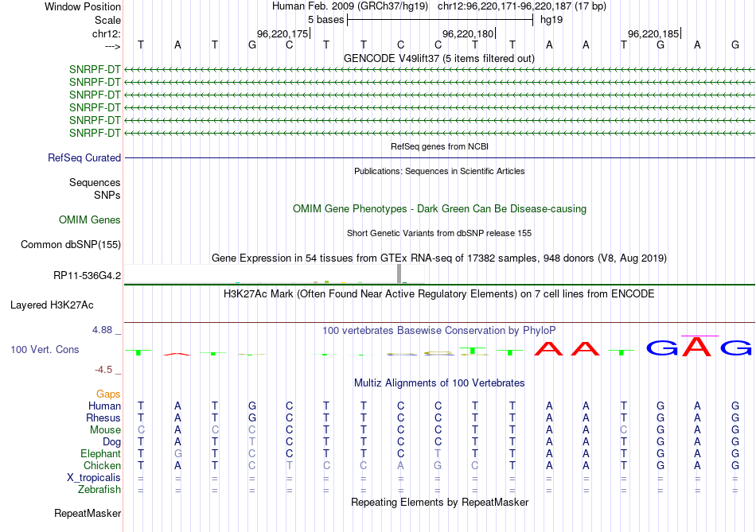Click the gray G mismatch in Elephant row
This screenshot has height=532, width=756.
pos(178,453)
